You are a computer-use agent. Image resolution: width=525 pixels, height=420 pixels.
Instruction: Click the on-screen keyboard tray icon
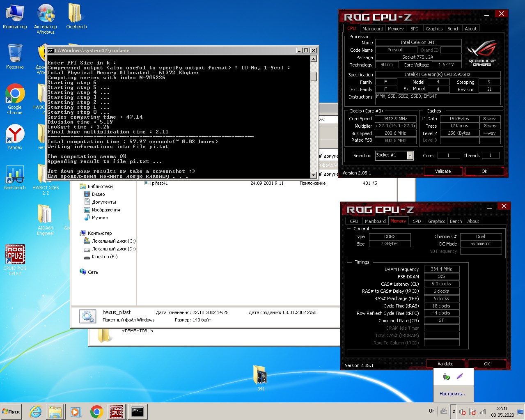444,411
